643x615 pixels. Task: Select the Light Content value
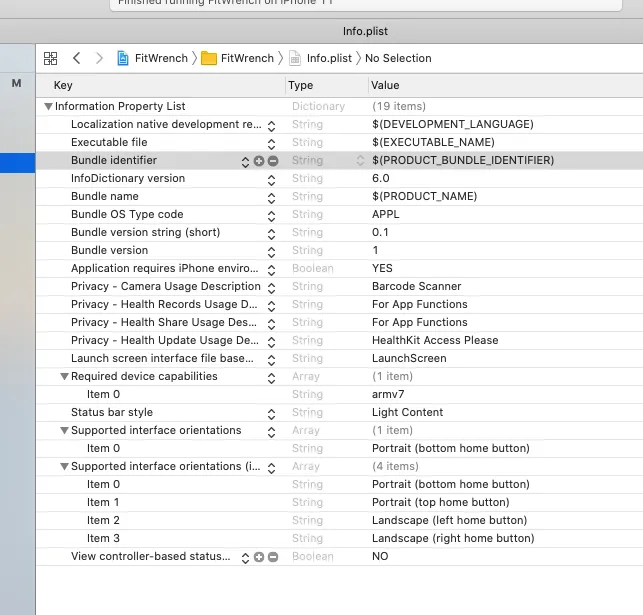coord(407,412)
